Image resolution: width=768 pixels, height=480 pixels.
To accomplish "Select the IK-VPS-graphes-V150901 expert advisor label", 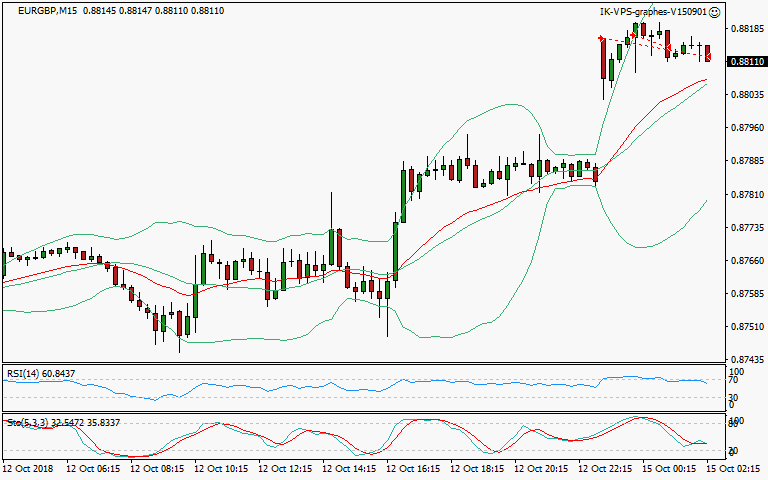I will pos(652,12).
